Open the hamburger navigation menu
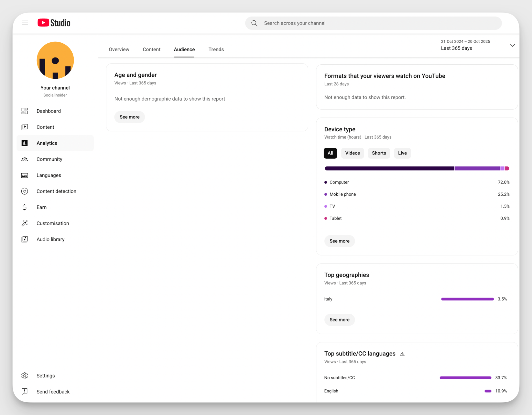 coord(25,23)
